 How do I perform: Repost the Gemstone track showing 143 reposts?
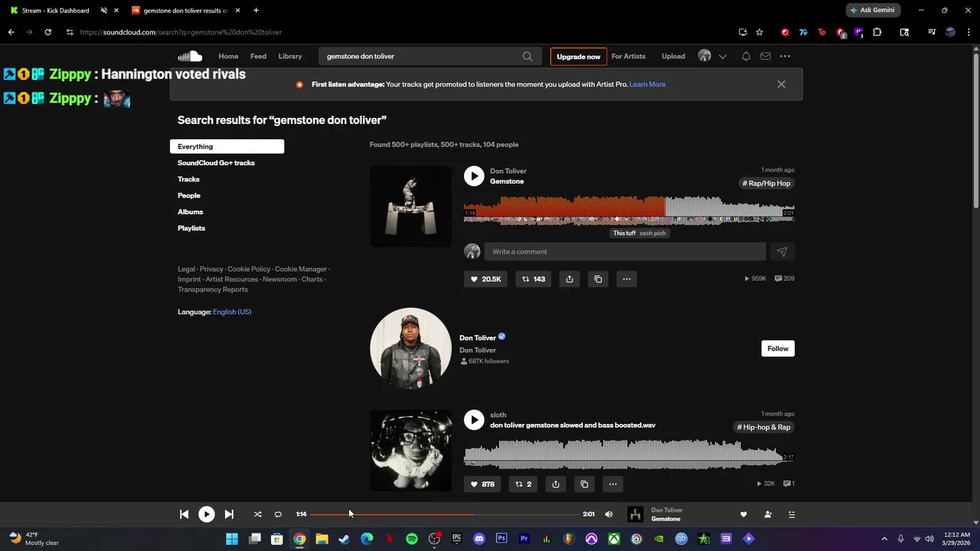point(534,279)
